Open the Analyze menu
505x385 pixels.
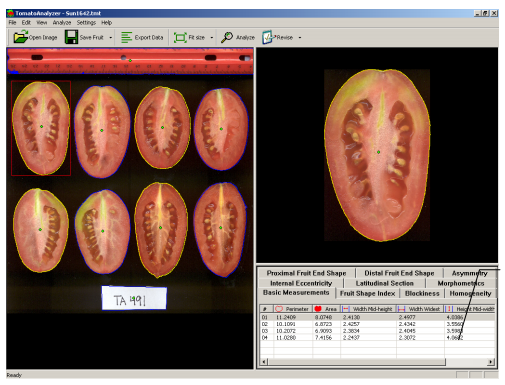[x=62, y=22]
